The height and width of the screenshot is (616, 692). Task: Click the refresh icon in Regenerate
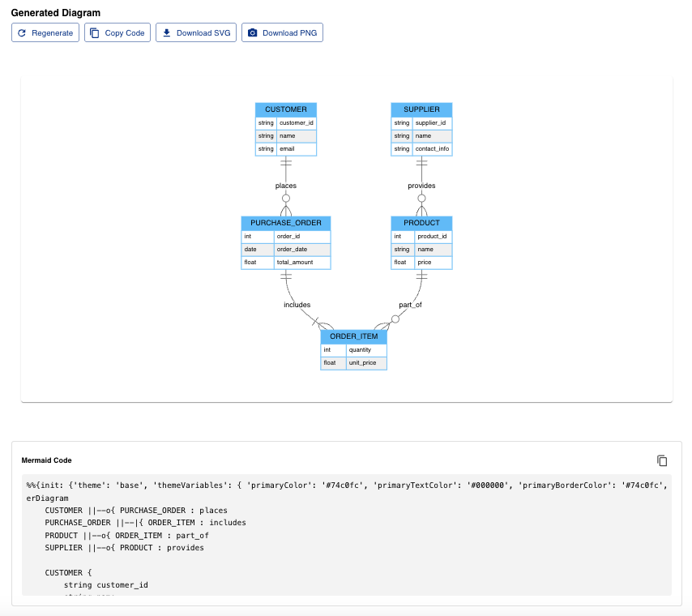point(22,33)
